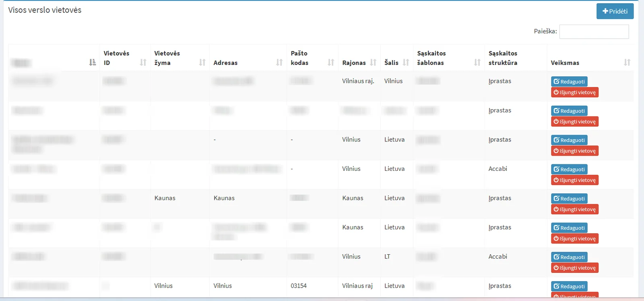Open Redaguoti for the first Accabi row
The image size is (644, 301).
569,169
